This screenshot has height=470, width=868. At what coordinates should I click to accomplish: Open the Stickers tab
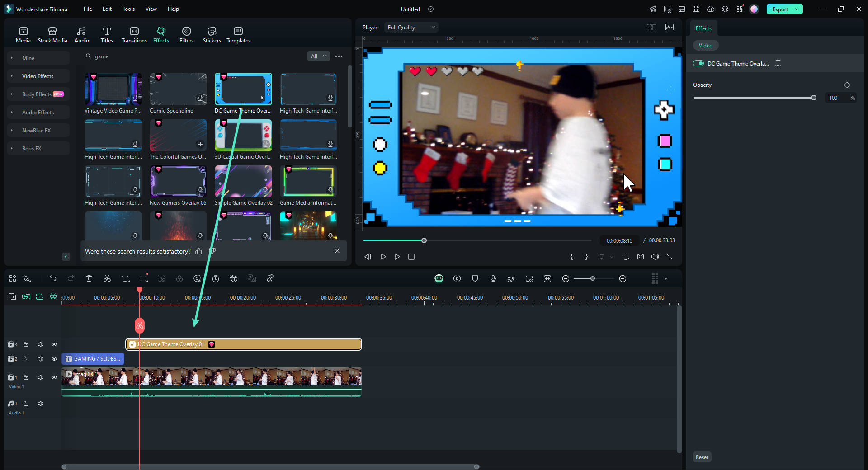pos(212,35)
